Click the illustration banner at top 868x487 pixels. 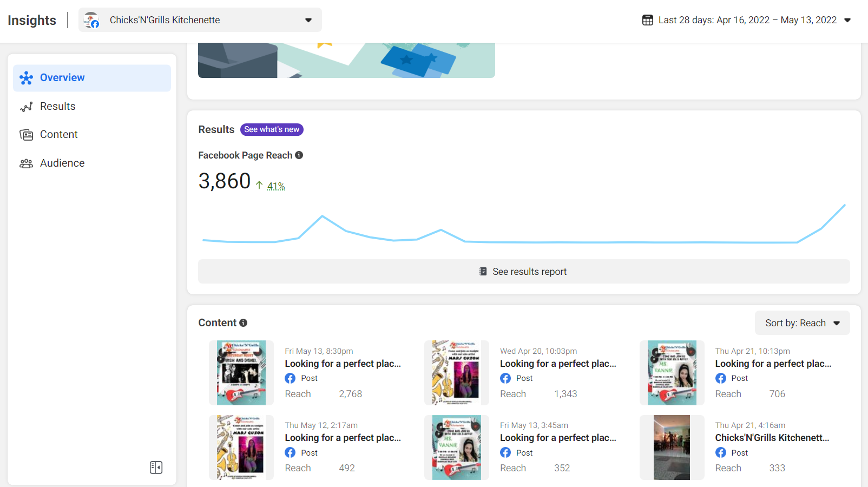tap(346, 61)
